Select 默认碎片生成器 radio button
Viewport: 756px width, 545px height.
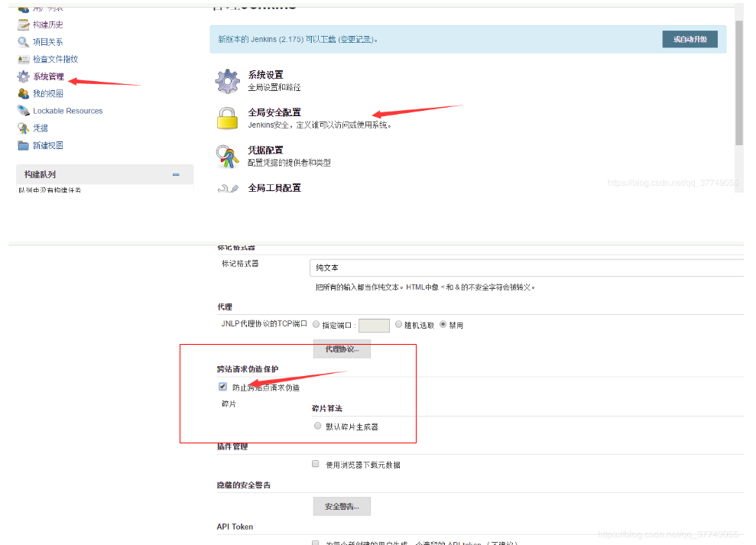coord(318,426)
